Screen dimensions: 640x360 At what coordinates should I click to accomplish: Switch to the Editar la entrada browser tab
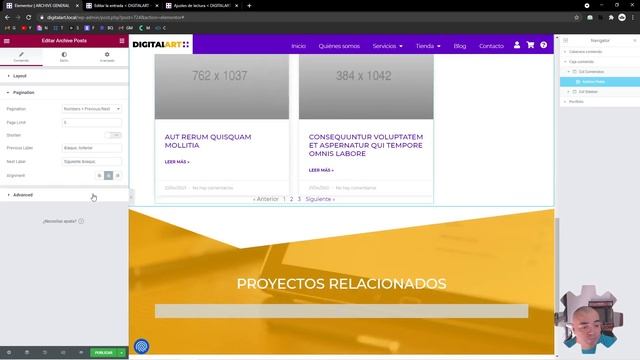click(x=122, y=6)
